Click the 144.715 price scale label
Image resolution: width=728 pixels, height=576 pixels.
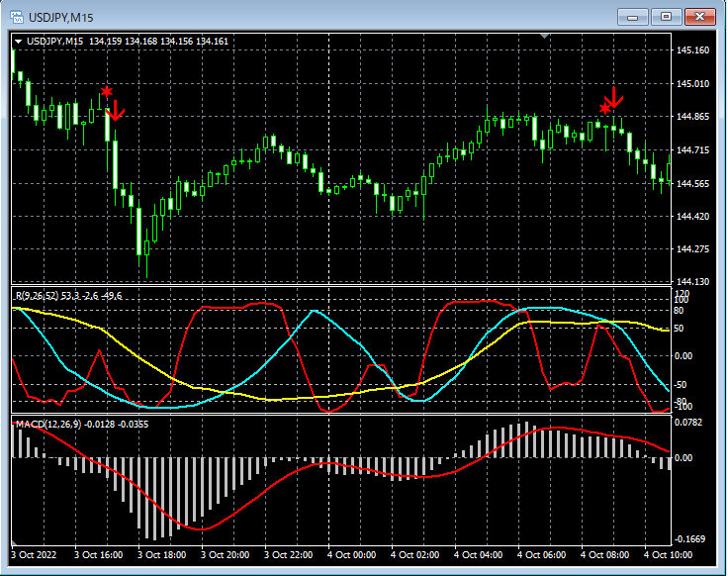click(x=692, y=150)
